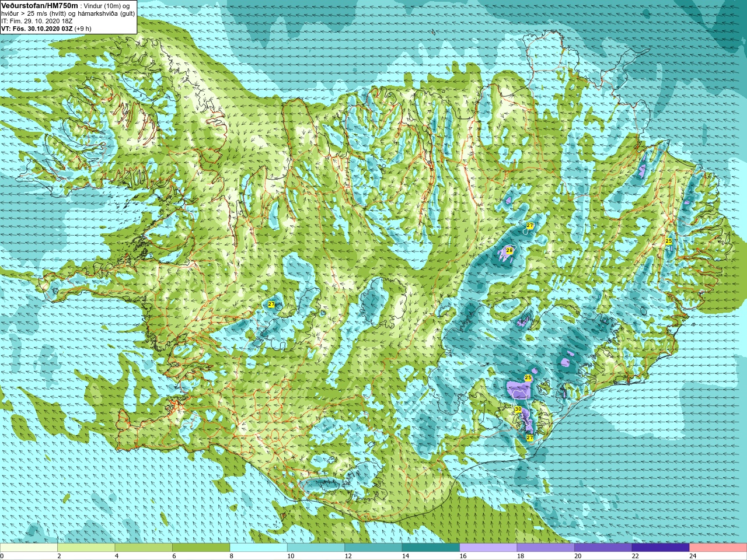Click the 'IT: Fim. 29. 10. 2020 18Z' line
This screenshot has height=560, width=747.
(37, 21)
